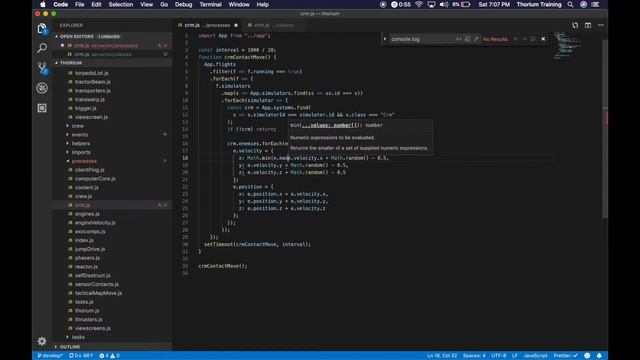Image resolution: width=640 pixels, height=360 pixels.
Task: Close the find widget
Action: pos(543,39)
